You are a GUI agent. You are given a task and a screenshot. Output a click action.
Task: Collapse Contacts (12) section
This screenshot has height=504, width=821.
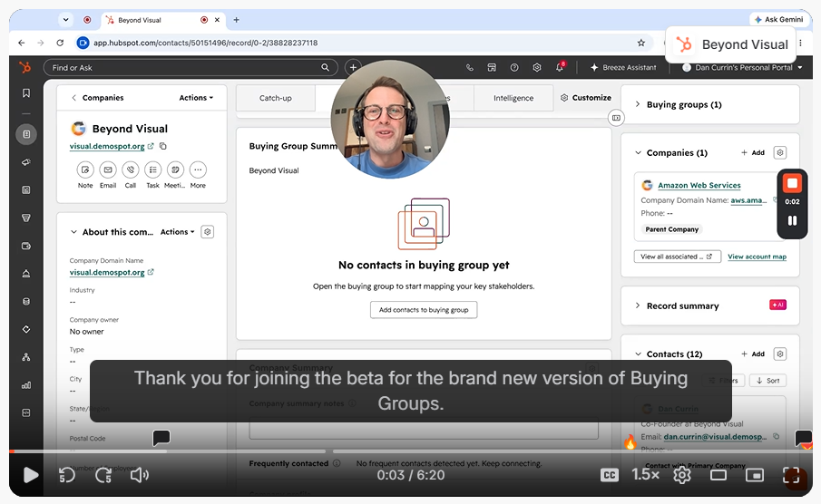[x=638, y=354]
